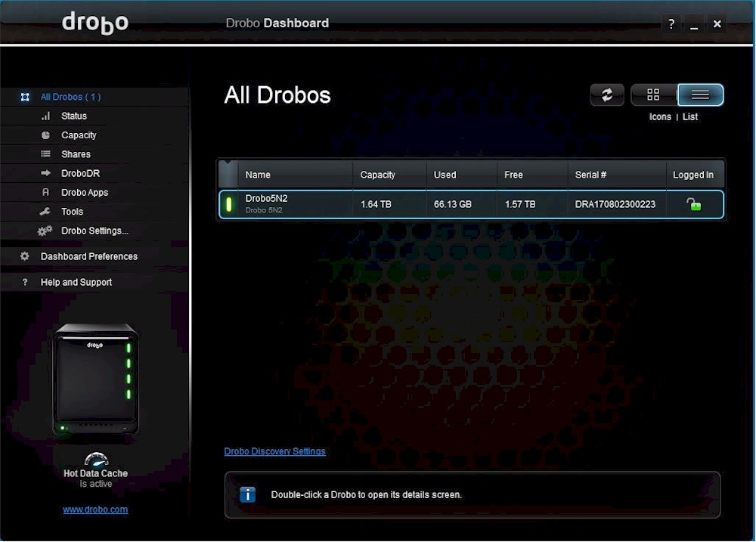
Task: Click the 1.64 TB capacity value
Action: [376, 204]
